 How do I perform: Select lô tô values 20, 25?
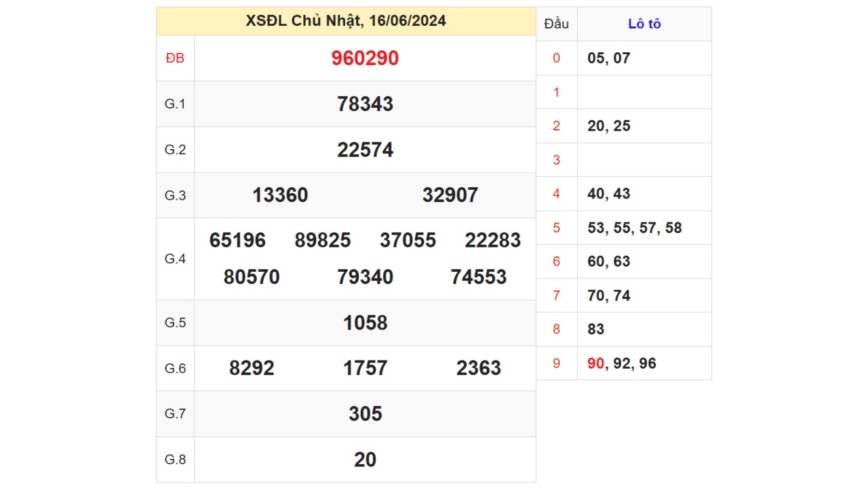[608, 126]
